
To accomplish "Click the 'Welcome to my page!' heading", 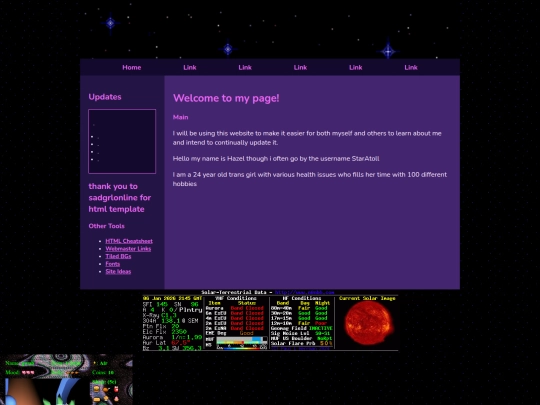I will (x=226, y=98).
